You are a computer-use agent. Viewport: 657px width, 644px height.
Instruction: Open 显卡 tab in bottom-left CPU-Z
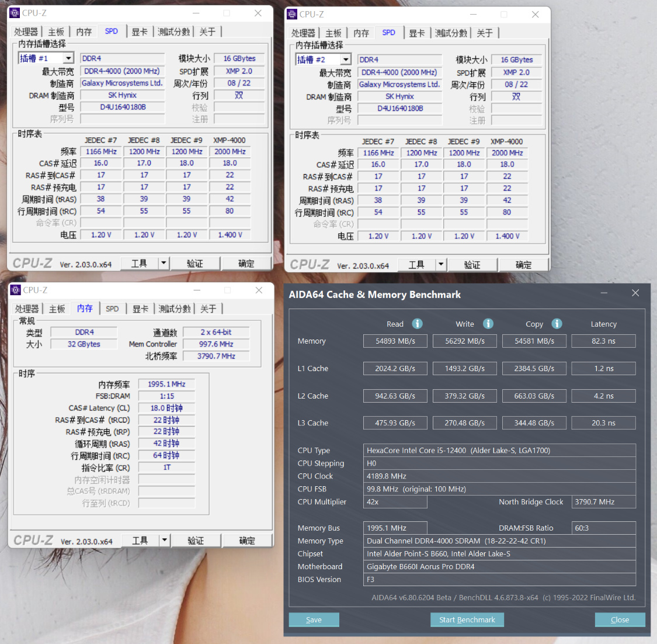click(x=140, y=309)
